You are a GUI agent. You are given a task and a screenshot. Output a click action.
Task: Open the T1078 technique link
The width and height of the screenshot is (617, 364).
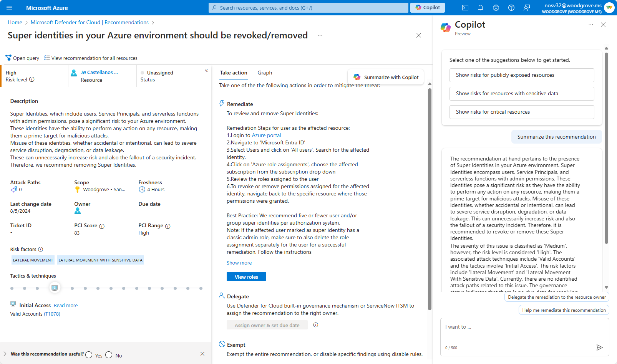point(52,314)
